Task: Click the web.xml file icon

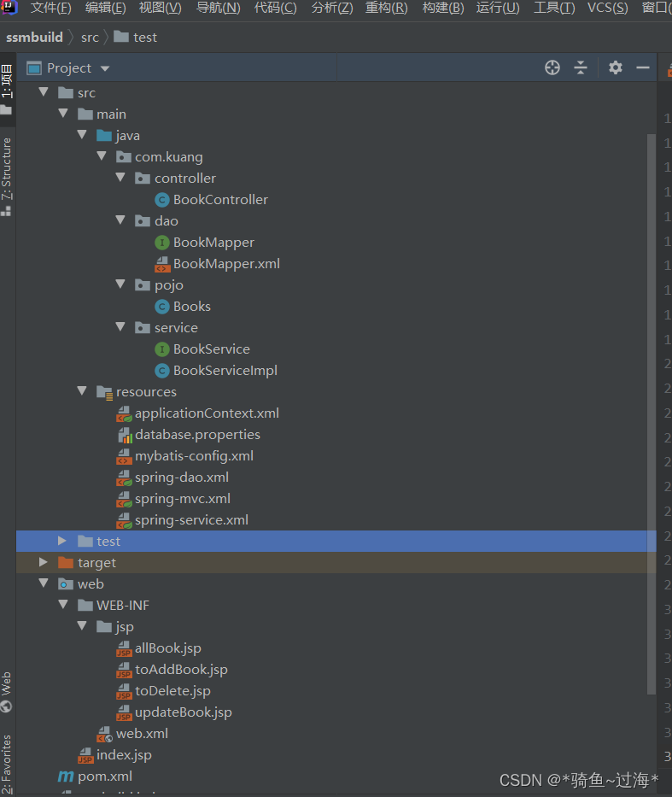Action: (105, 734)
